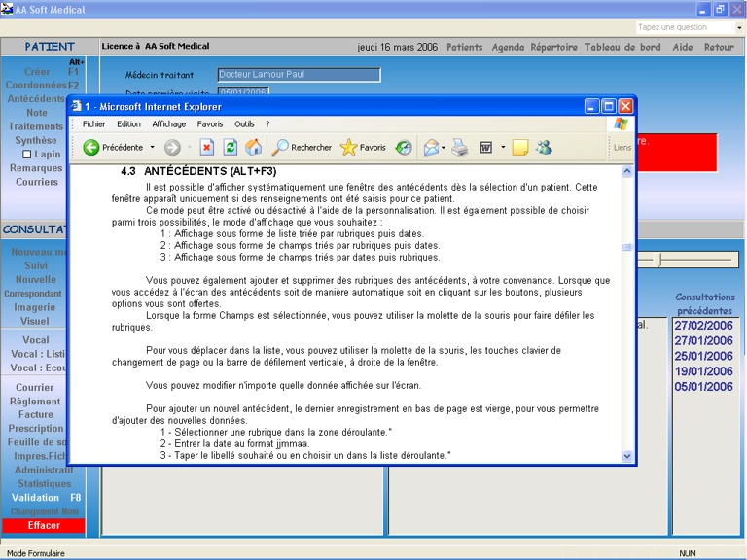Expand the forward button dropdown arrow
Viewport: 747px width, 560px height.
coord(189,147)
